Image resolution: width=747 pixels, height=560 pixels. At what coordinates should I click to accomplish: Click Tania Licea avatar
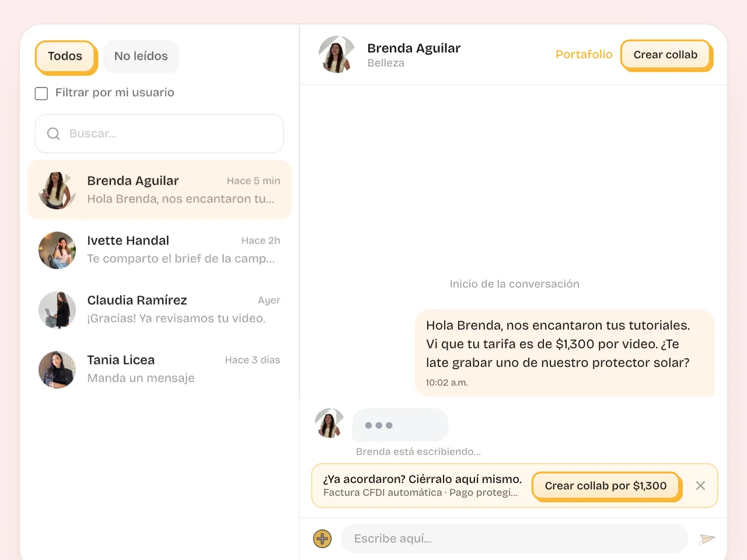click(57, 370)
